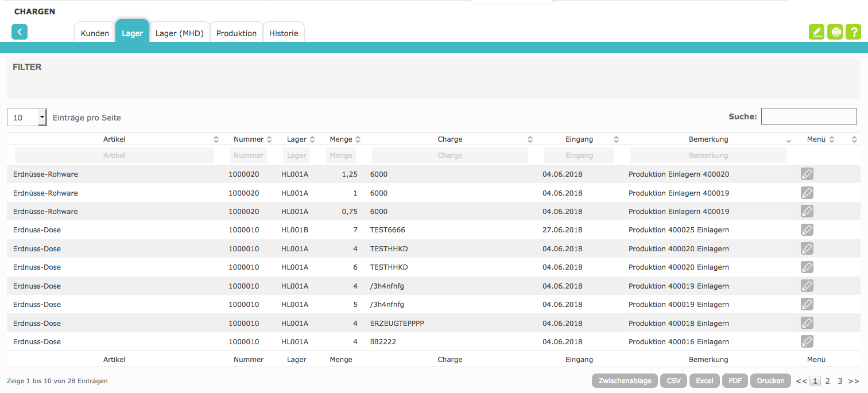This screenshot has width=868, height=393.
Task: Click the Suche search input field
Action: [x=808, y=116]
